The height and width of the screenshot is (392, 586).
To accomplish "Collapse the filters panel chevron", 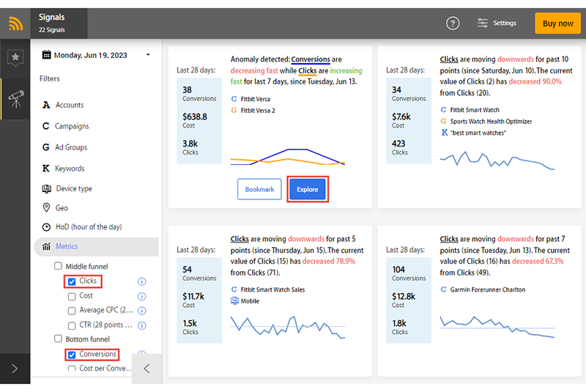I will pyautogui.click(x=147, y=369).
